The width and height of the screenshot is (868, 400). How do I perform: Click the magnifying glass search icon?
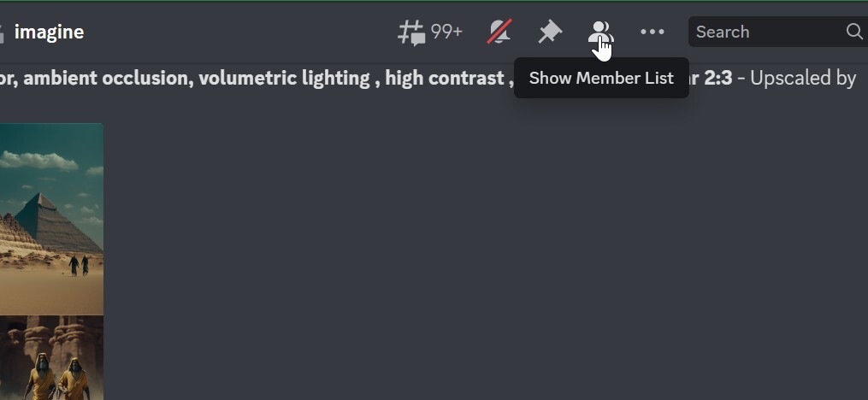coord(854,32)
